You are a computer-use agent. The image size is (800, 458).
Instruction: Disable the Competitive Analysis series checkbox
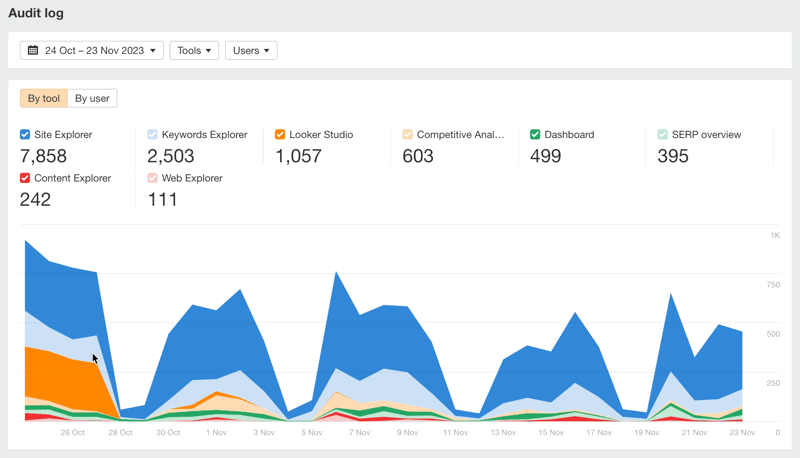[408, 134]
